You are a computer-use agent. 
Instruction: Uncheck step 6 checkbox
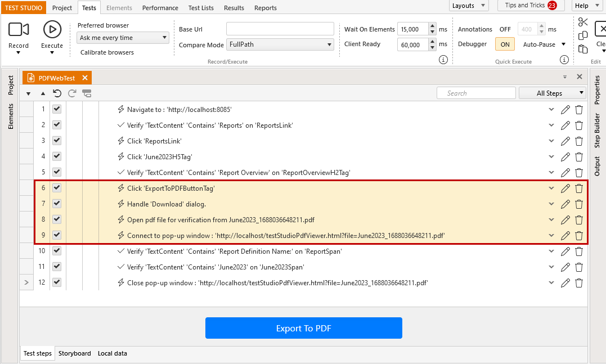click(x=57, y=188)
